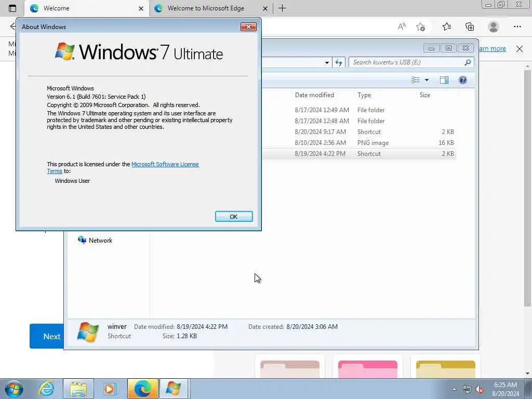This screenshot has width=532, height=399.
Task: Open Microsoft Software License Terms link
Action: pyautogui.click(x=165, y=164)
